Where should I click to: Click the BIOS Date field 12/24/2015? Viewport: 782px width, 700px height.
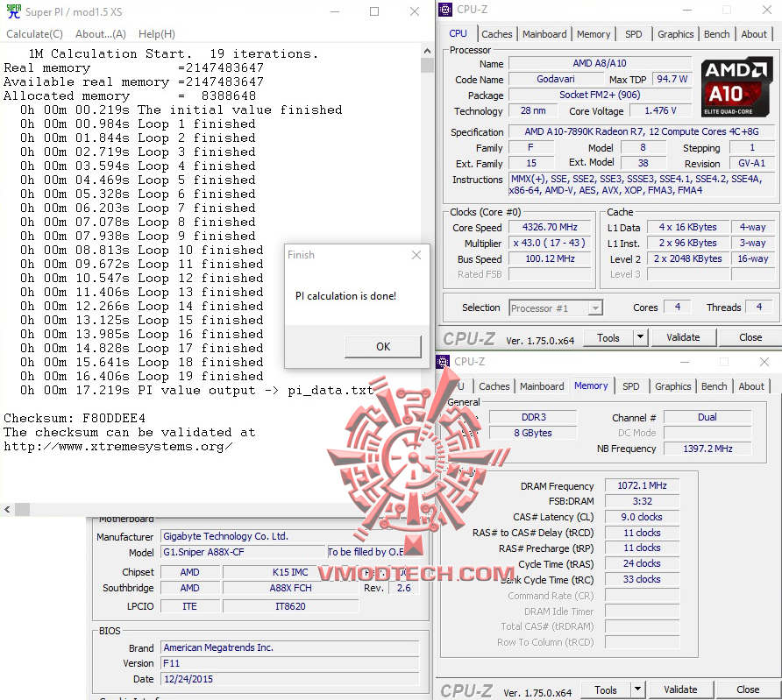[x=290, y=679]
